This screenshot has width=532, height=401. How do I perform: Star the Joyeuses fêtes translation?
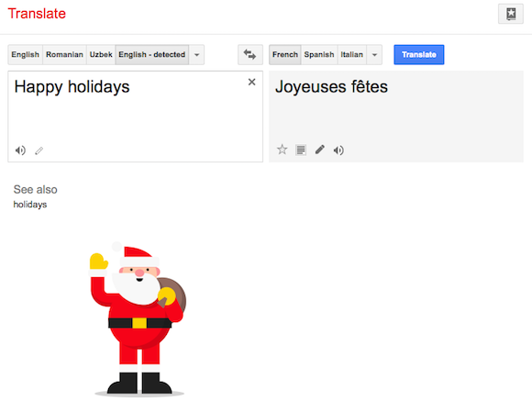[x=282, y=150]
